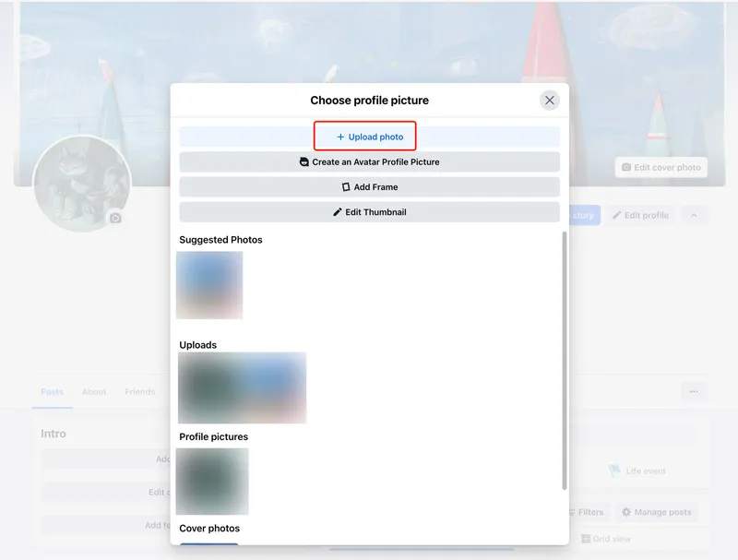Select the Edit Thumbnail option
This screenshot has height=560, width=738.
370,212
